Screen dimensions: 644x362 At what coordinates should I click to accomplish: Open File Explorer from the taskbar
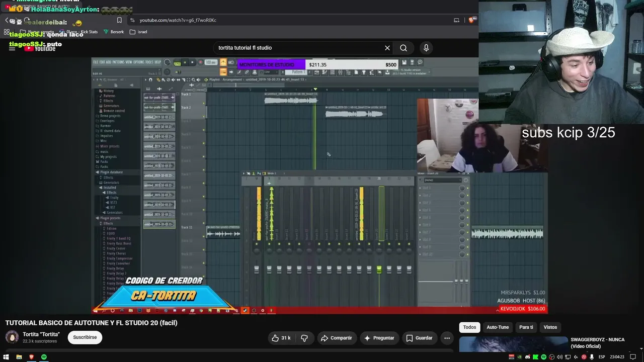click(x=19, y=357)
